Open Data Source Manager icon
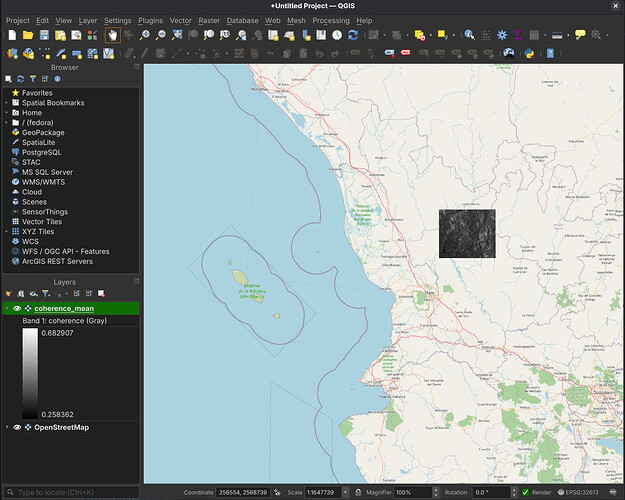This screenshot has width=625, height=500. pos(12,53)
